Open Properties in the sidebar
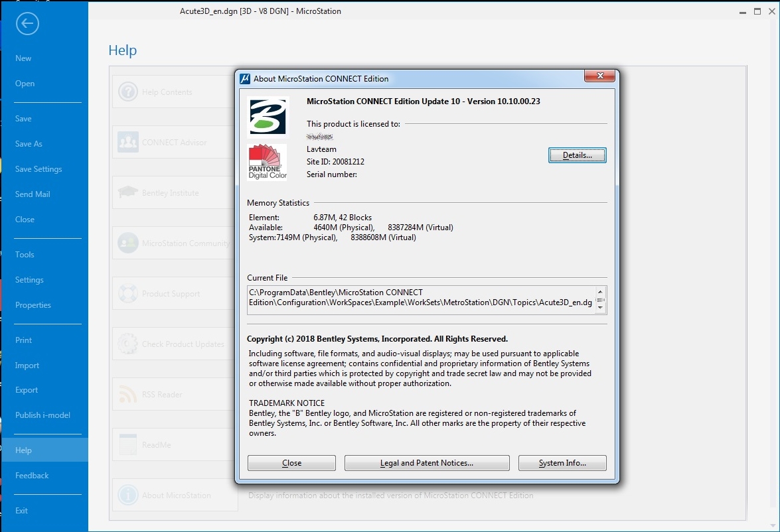This screenshot has width=780, height=532. 33,304
